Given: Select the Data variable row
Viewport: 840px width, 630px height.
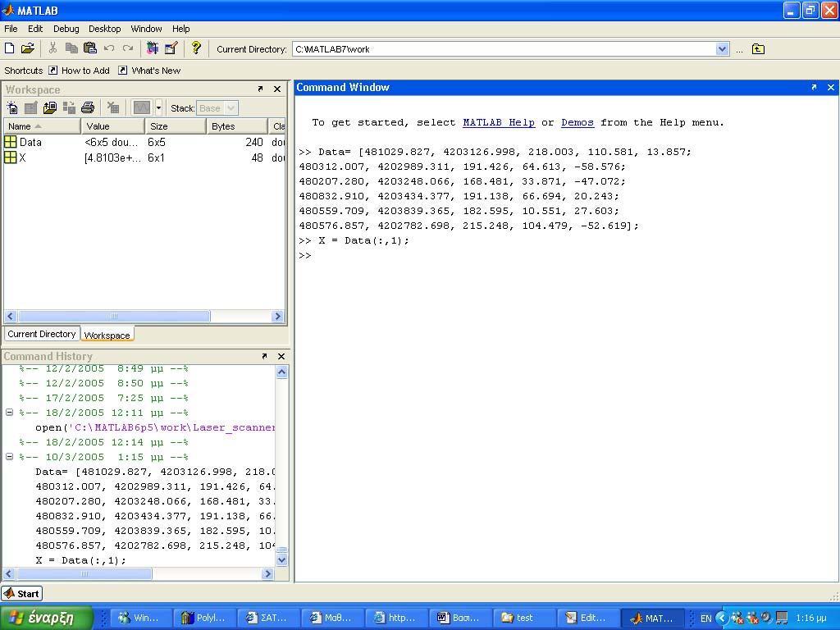Looking at the screenshot, I should 144,142.
